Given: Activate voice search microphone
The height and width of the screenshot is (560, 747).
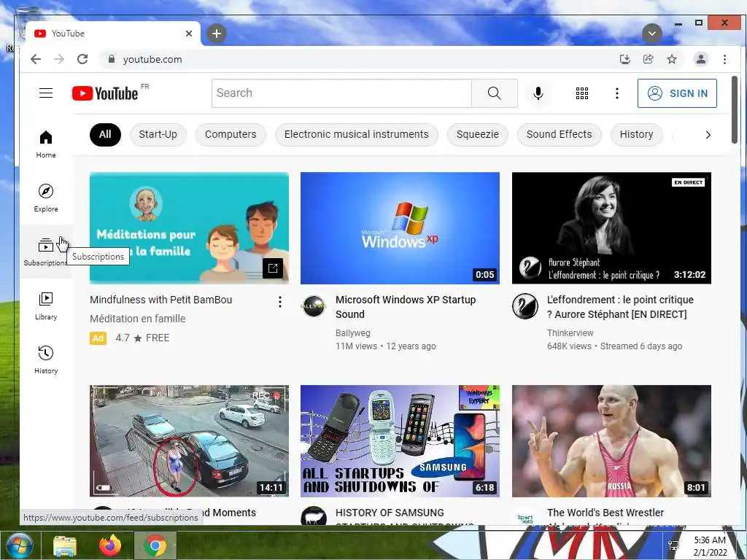Looking at the screenshot, I should click(x=538, y=93).
